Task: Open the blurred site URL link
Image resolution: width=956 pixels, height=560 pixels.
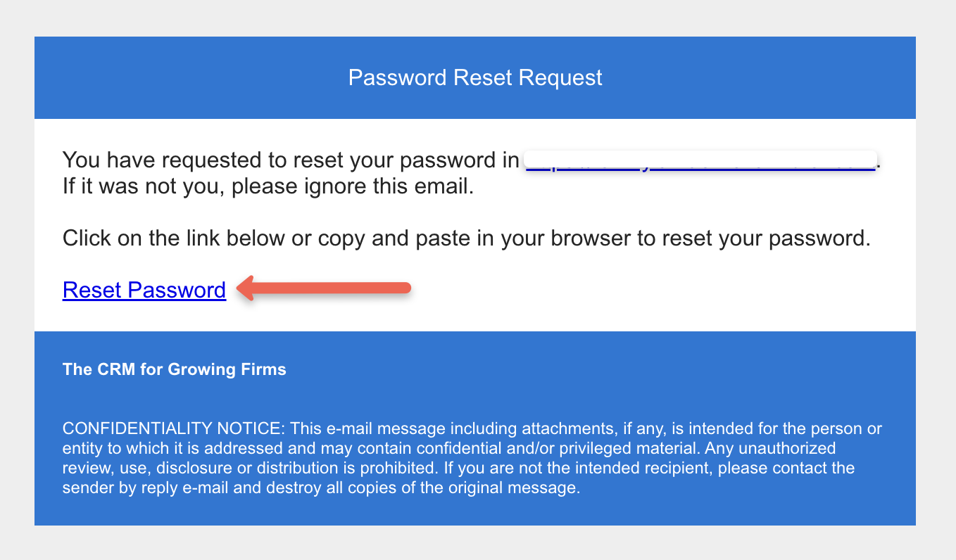Action: (x=700, y=160)
